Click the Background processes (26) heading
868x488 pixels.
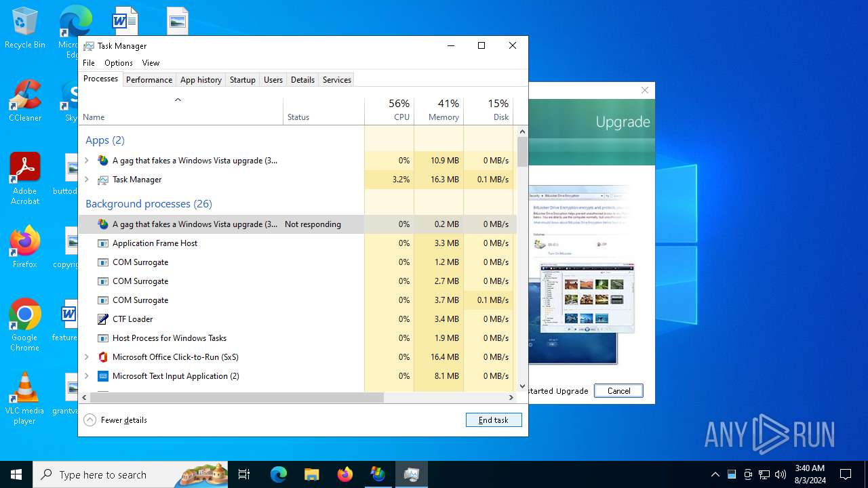[149, 204]
